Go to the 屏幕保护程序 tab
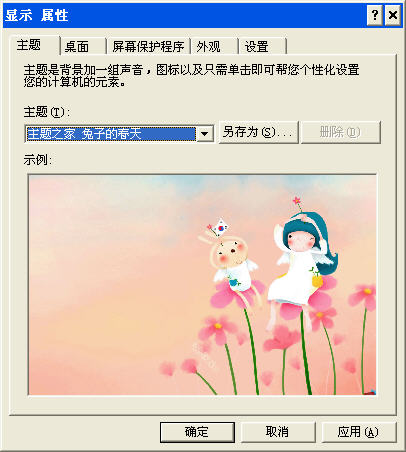The image size is (406, 452). click(x=148, y=47)
